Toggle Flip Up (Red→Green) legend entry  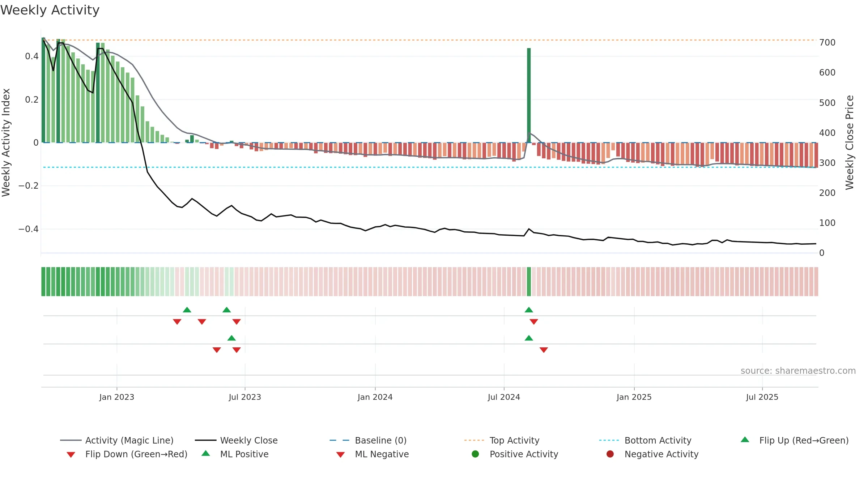[795, 440]
